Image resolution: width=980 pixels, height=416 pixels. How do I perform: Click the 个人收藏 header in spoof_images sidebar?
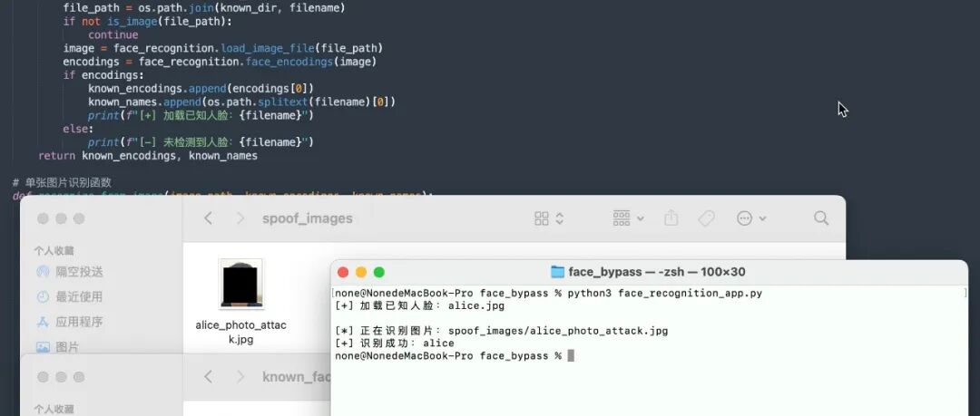pos(54,250)
